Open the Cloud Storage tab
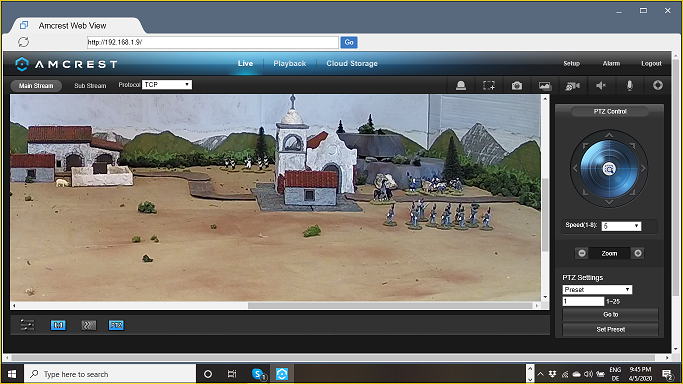The width and height of the screenshot is (683, 384). tap(352, 64)
